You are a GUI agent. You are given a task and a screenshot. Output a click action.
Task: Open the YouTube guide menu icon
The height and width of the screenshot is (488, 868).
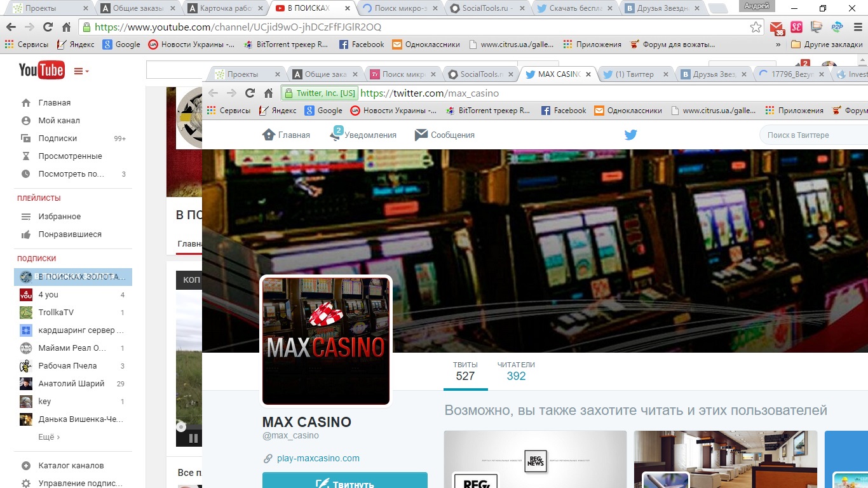(81, 71)
